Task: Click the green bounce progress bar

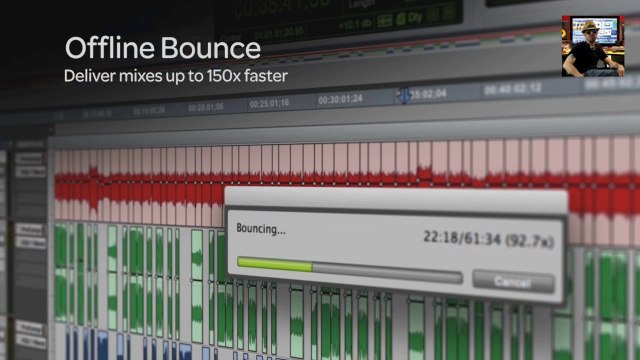Action: pyautogui.click(x=349, y=270)
